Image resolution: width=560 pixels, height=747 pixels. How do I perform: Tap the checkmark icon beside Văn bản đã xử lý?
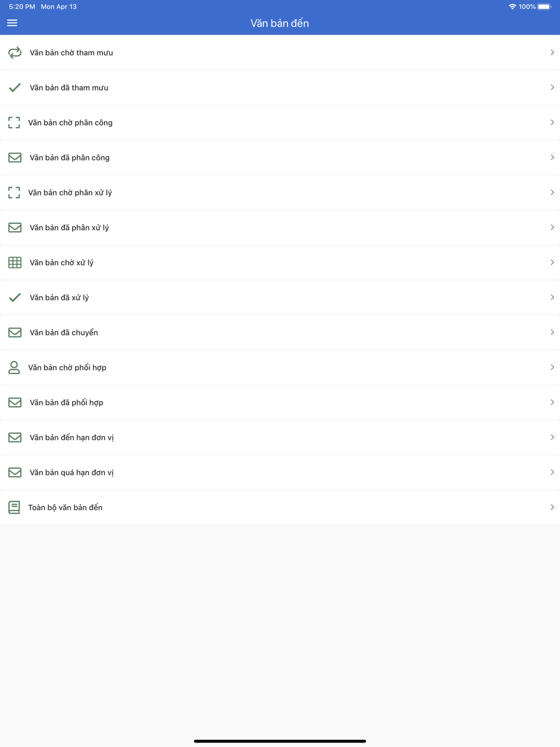pyautogui.click(x=15, y=297)
